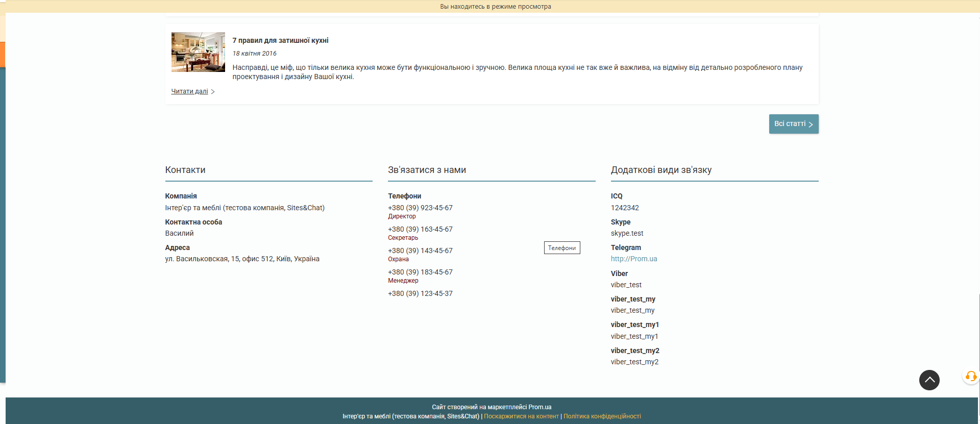This screenshot has width=980, height=424.
Task: Click the ICQ number 1242342
Action: (625, 208)
